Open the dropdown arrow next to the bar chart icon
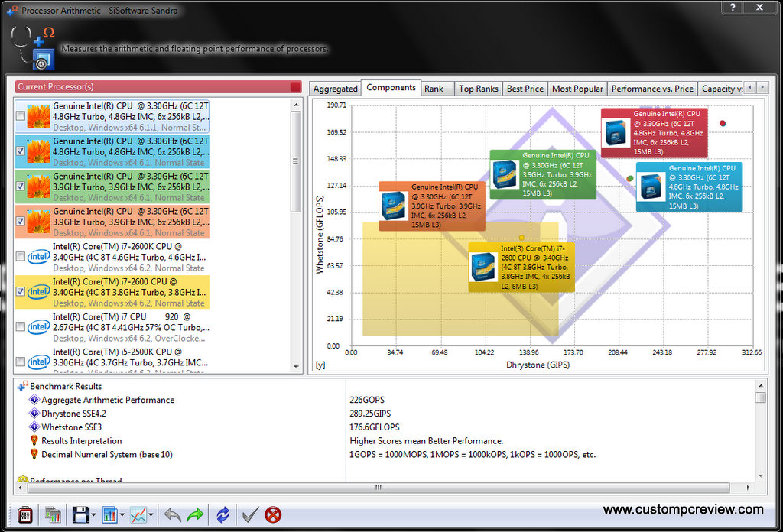 point(122,515)
